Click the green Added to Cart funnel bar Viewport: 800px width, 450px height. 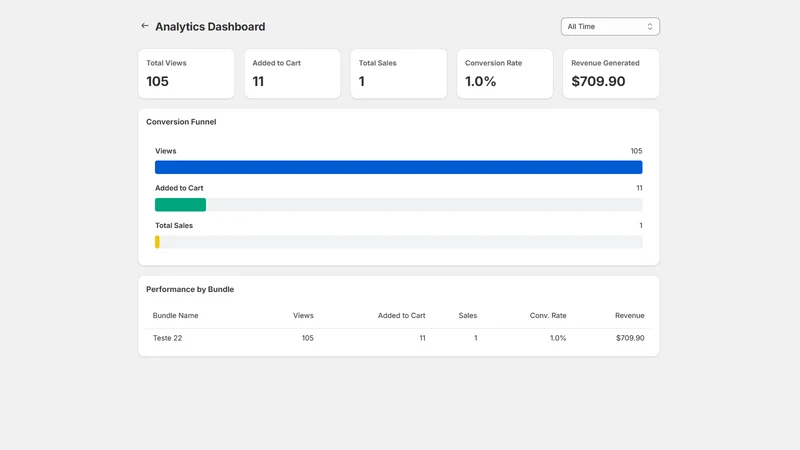coord(181,205)
